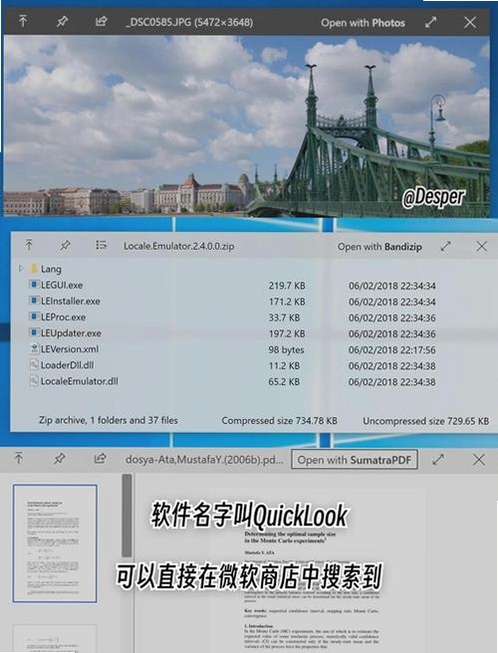498x653 pixels.
Task: Open PDF with SumatraPDF
Action: click(354, 460)
